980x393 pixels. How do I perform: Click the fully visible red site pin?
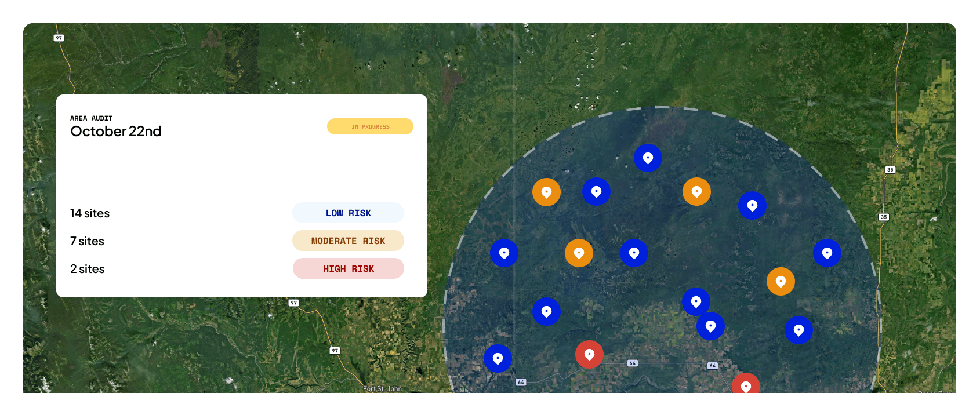click(x=589, y=354)
